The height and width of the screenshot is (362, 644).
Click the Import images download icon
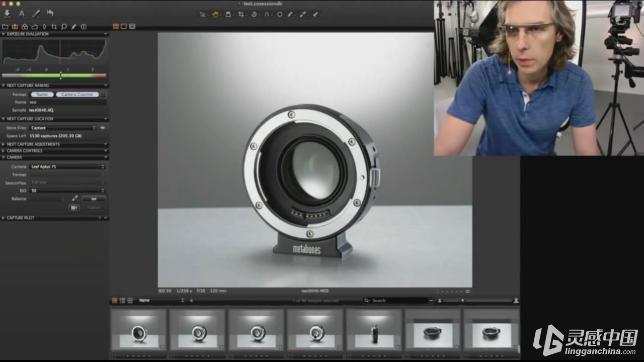point(7,14)
